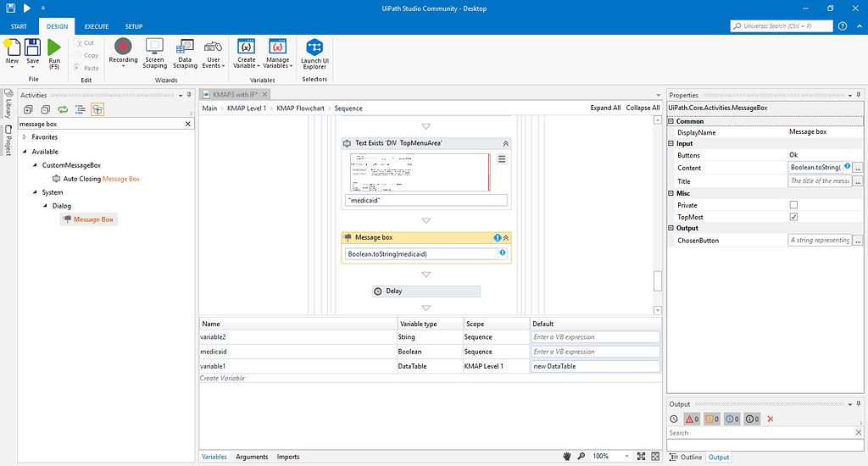The width and height of the screenshot is (868, 466).
Task: Open Title expression editor ellipsis button
Action: (x=858, y=181)
